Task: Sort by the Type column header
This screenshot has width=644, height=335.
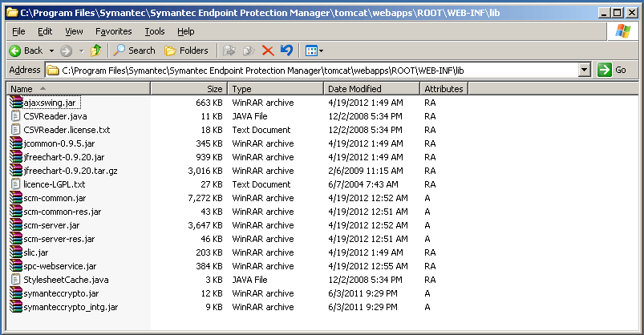Action: 275,89
